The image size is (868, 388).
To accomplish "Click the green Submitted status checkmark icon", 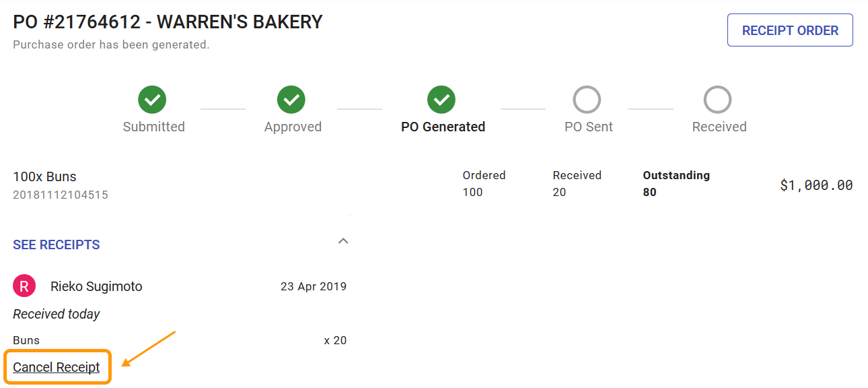I will click(x=151, y=99).
